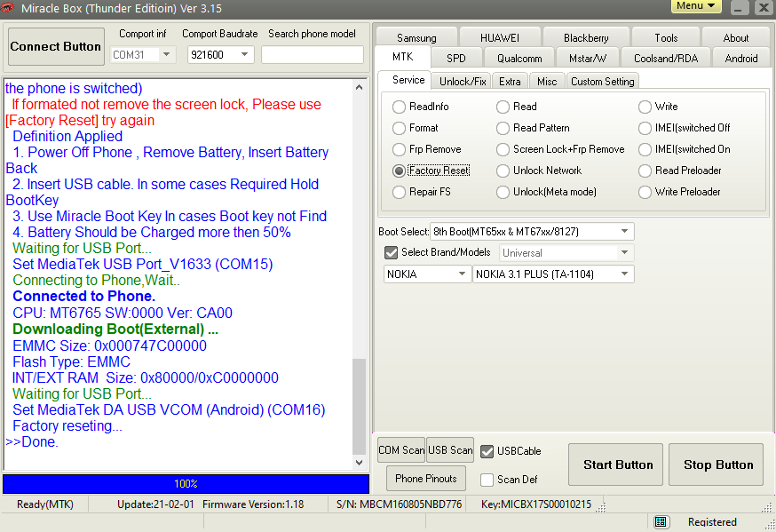Toggle the Select Brand/Models checkbox
Viewport: 776px width, 532px height.
[391, 252]
